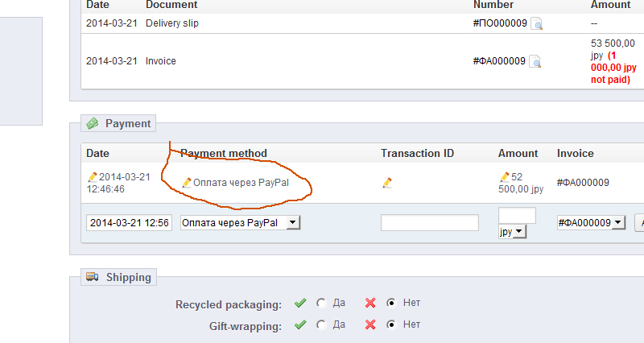644x343 pixels.
Task: Select Да for Recycled packaging
Action: pos(321,304)
